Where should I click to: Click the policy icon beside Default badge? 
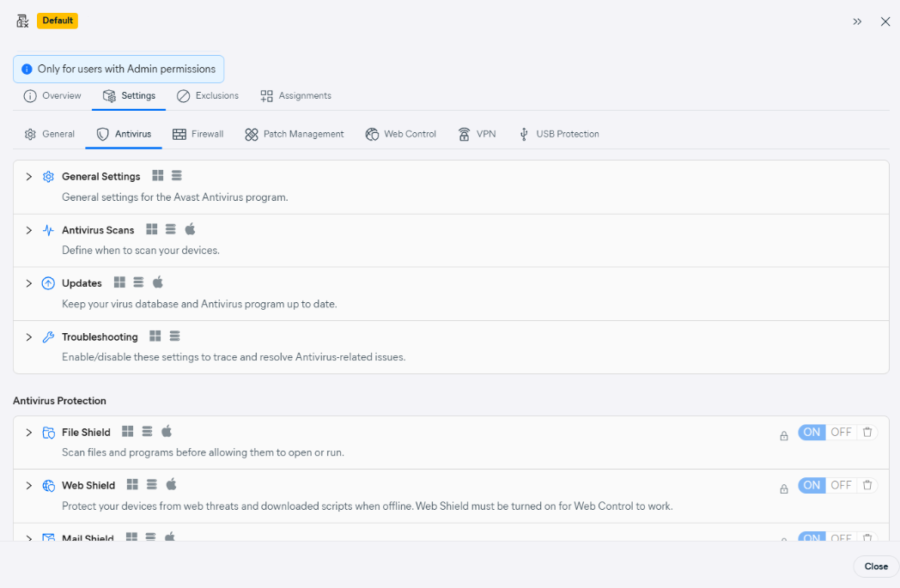[x=22, y=21]
